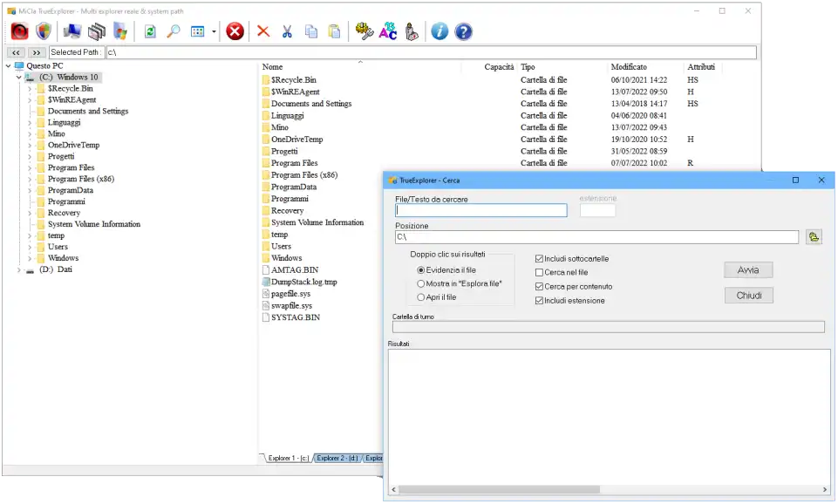Click the person figure toolbar icon
Image resolution: width=838 pixels, height=504 pixels.
tap(412, 31)
